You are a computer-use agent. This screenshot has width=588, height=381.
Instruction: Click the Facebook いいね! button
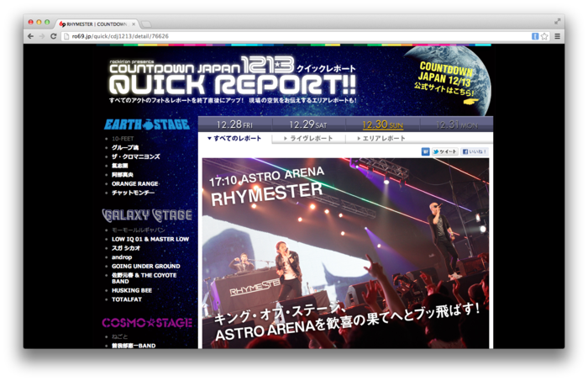(x=475, y=151)
